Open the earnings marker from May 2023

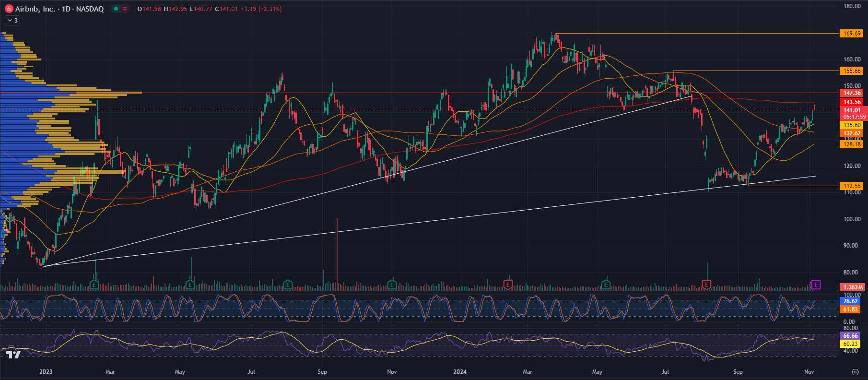[x=190, y=285]
